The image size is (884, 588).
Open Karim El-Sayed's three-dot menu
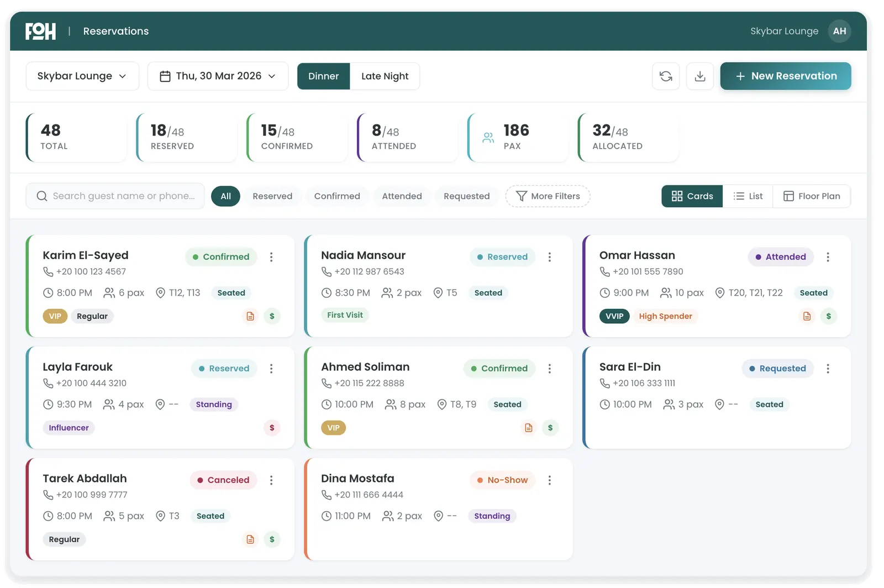pyautogui.click(x=271, y=257)
